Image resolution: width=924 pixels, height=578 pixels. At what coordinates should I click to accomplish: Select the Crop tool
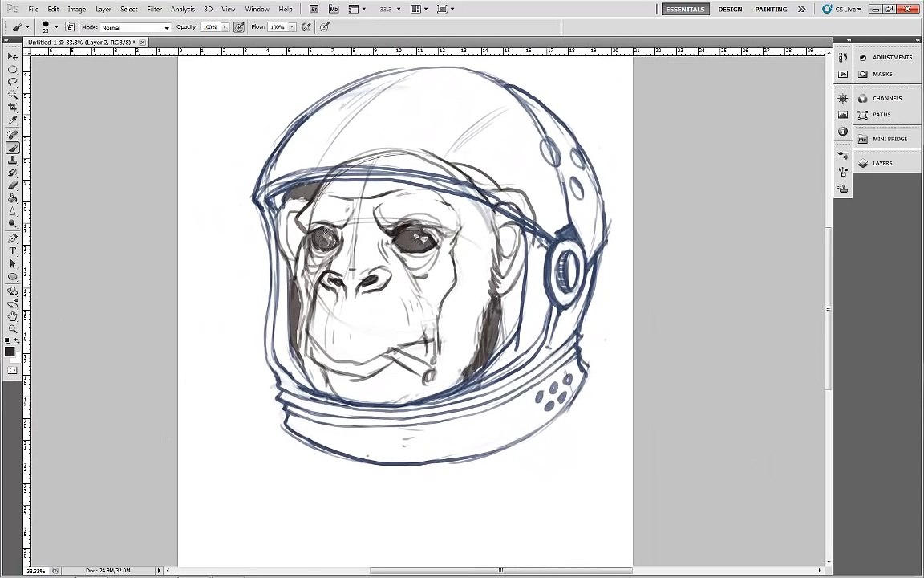12,108
